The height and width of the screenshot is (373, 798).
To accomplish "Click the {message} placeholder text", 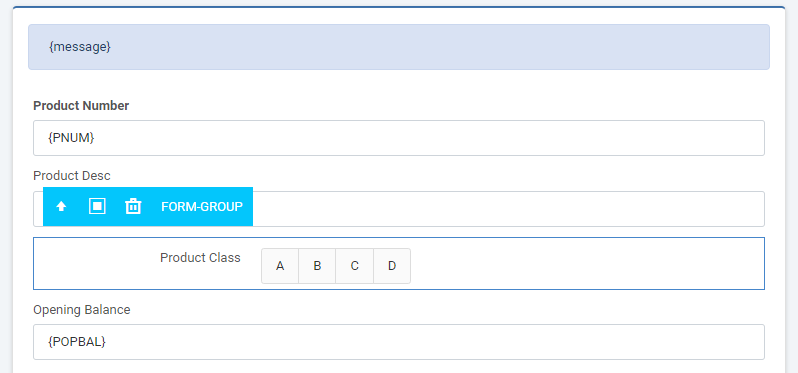I will (80, 47).
